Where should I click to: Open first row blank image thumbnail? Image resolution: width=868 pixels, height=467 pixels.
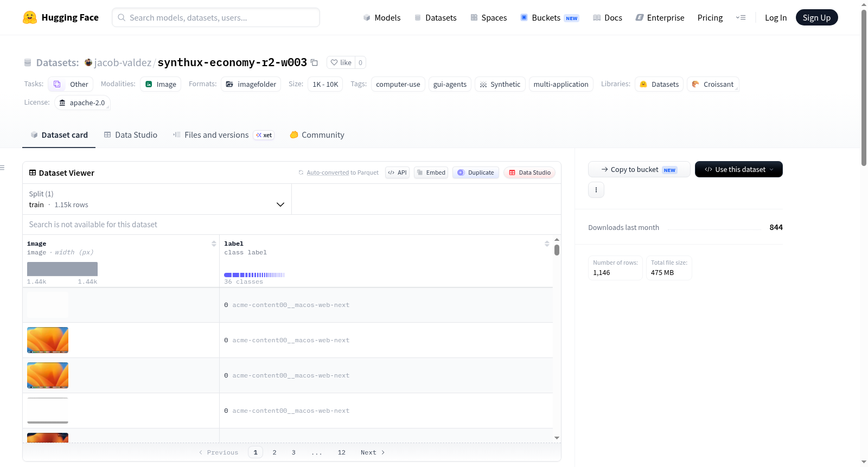(48, 305)
